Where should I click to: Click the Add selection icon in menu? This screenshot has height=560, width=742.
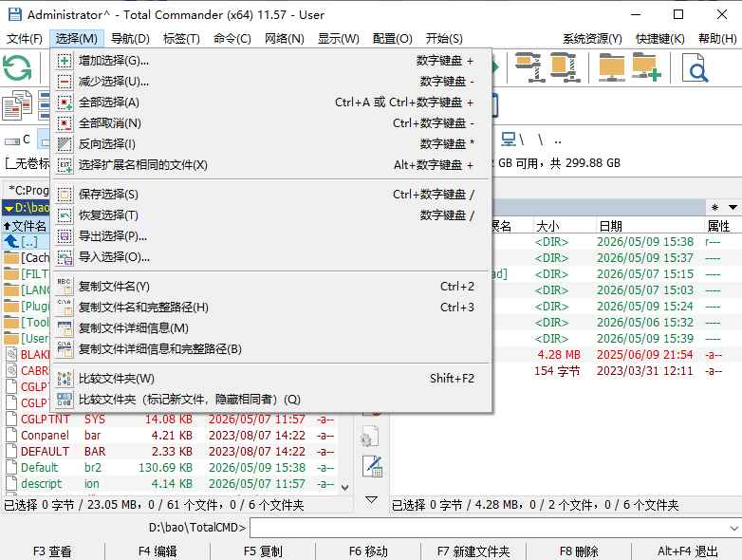65,61
